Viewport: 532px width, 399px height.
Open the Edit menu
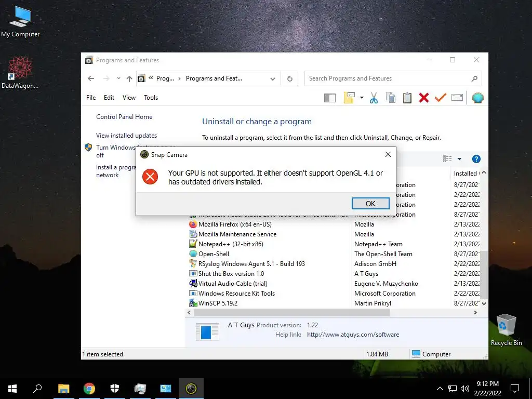(x=109, y=98)
